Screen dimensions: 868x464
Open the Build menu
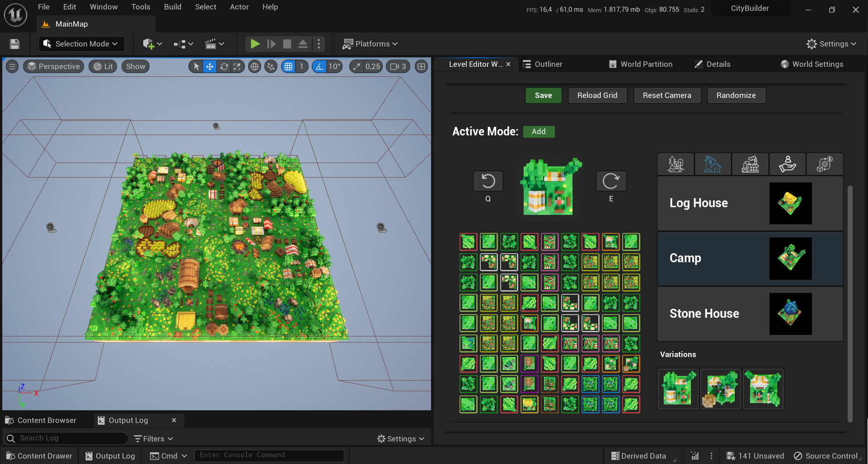(172, 7)
